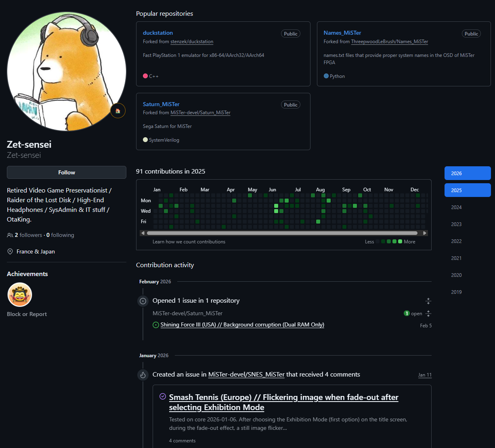Click the Jun month label on graph
Viewport: 495px width, 448px height.
[x=273, y=189]
